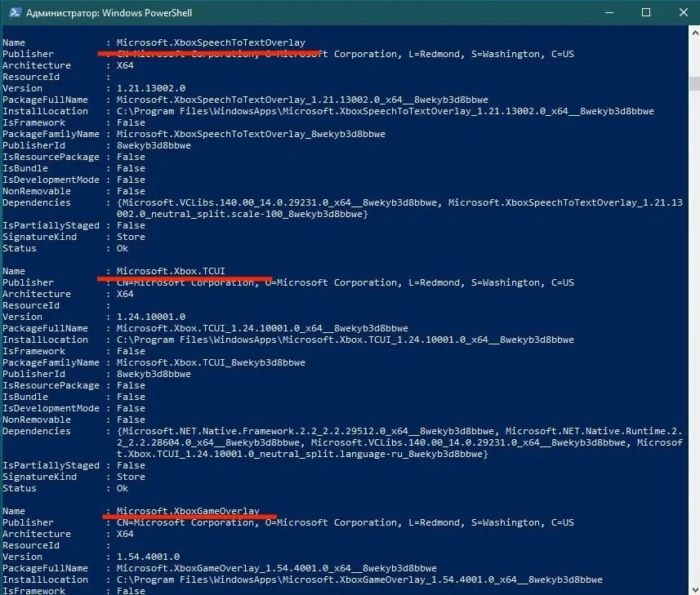
Task: Click SignatureKind value Store for XboxSpeechToTextOverlay
Action: click(x=131, y=237)
